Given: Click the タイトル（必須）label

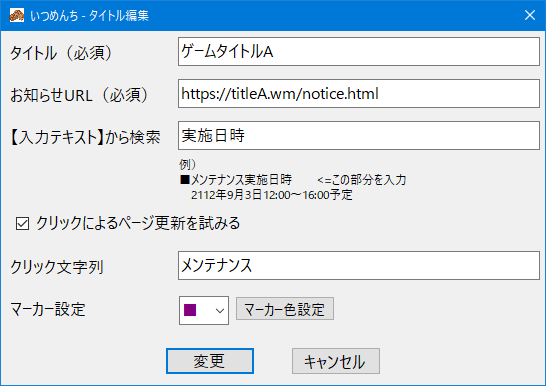Looking at the screenshot, I should click(x=61, y=53).
